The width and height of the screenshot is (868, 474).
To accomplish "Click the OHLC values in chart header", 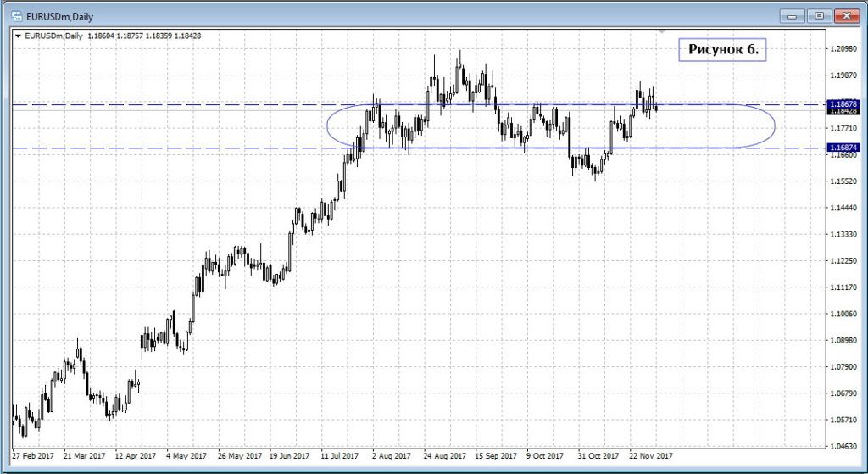I will tap(154, 36).
